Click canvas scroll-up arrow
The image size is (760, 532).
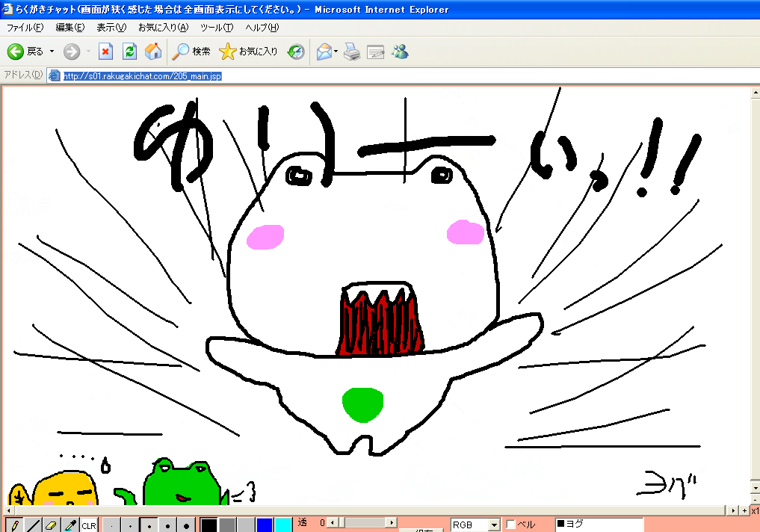click(756, 92)
